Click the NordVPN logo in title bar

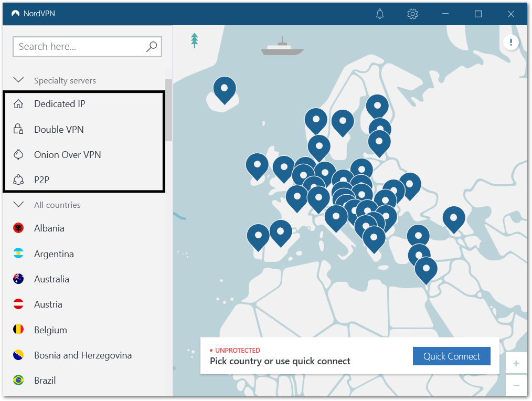(x=16, y=14)
